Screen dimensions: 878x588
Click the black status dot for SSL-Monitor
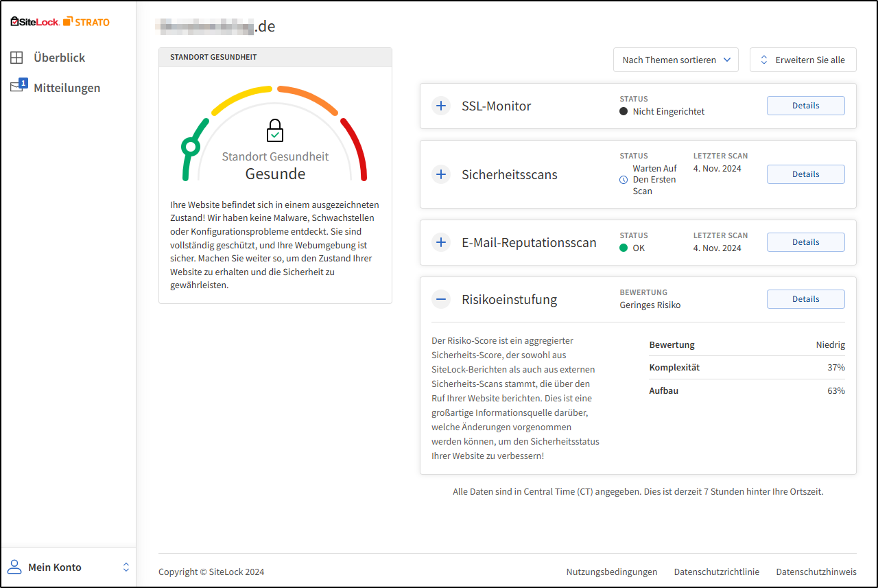click(623, 111)
